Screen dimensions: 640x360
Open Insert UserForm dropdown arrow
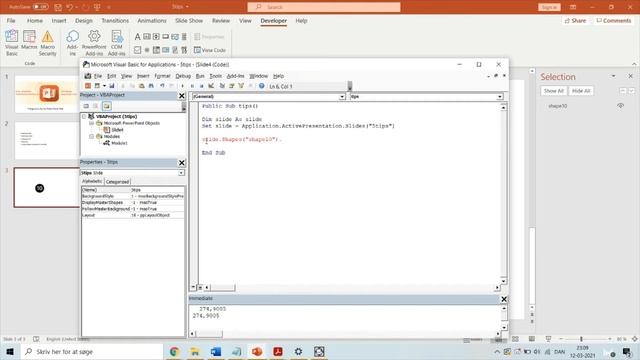point(104,86)
